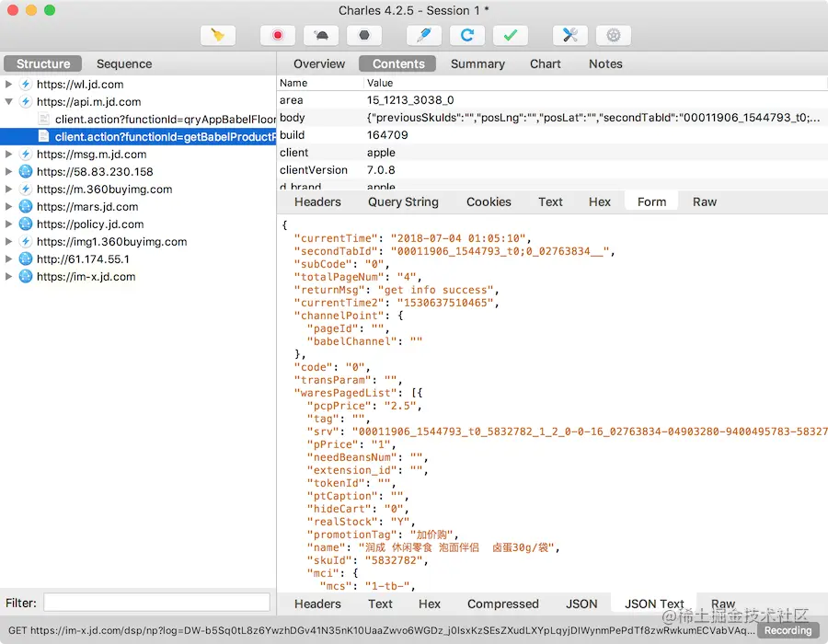
Task: Expand the https://wl.jd.com node
Action: point(8,84)
